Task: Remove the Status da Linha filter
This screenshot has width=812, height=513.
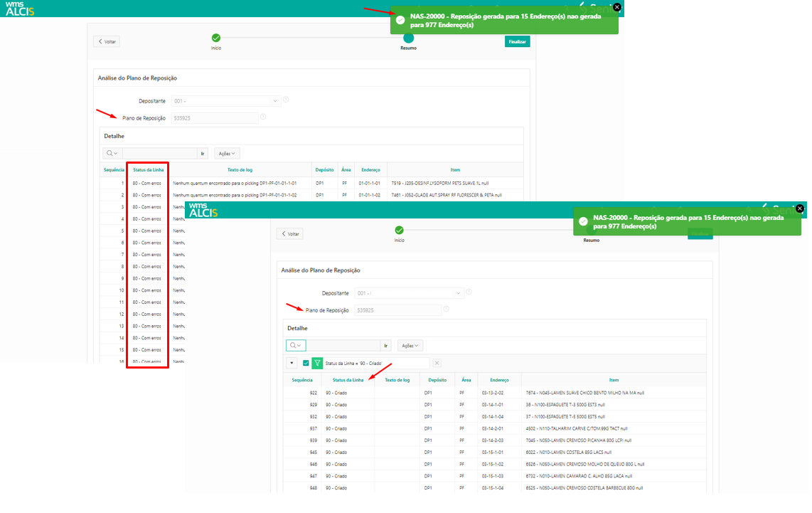Action: coord(437,364)
